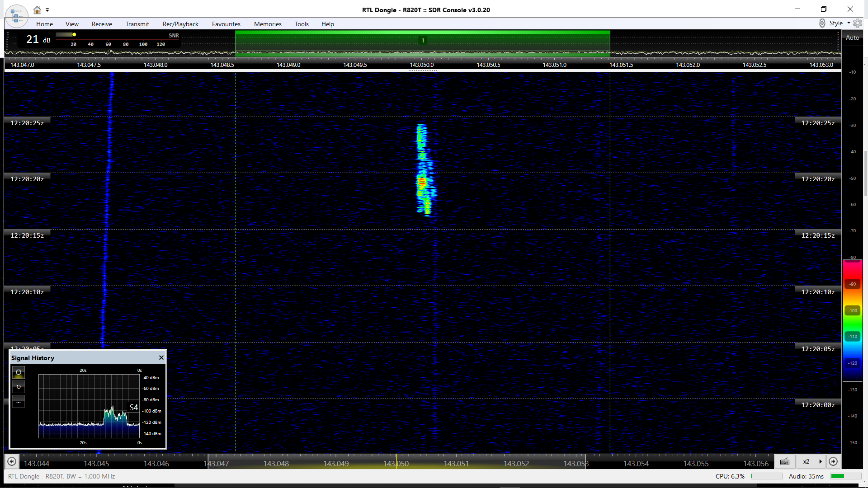Toggle ribbon collapse up/down arrows icon
This screenshot has width=868, height=488.
(x=822, y=23)
